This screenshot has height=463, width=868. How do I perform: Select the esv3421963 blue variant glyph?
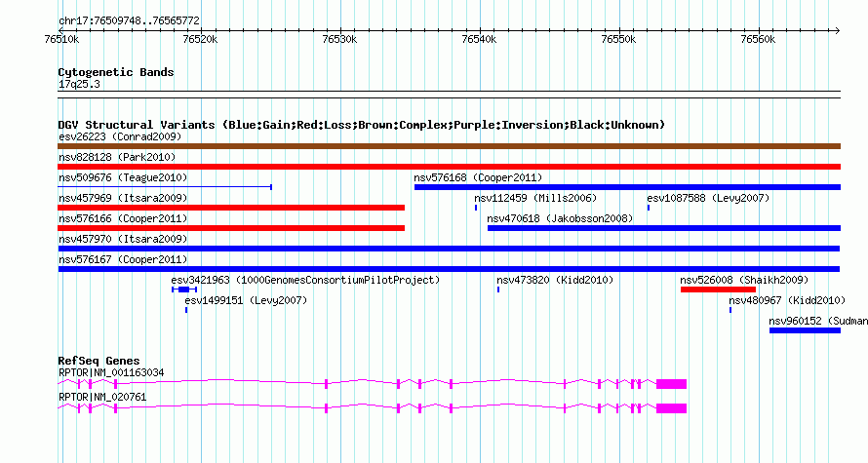tap(184, 289)
